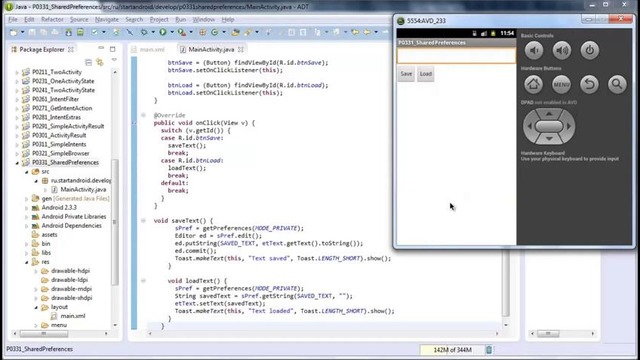
Task: Click the garbage collector trash icon
Action: (x=489, y=350)
